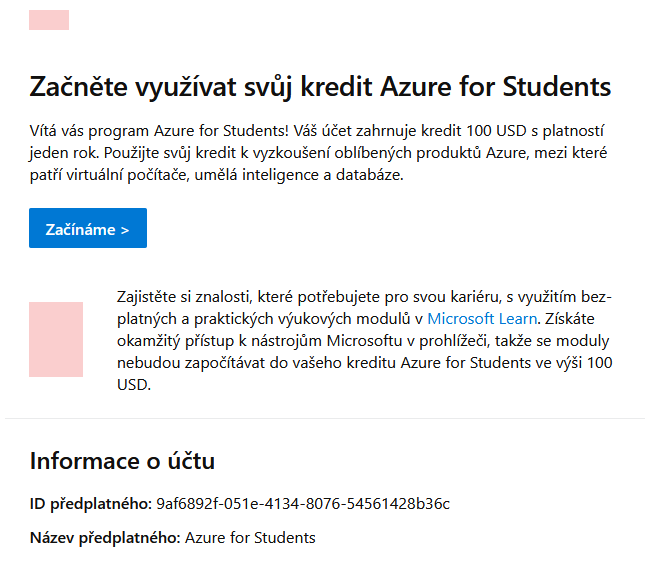This screenshot has width=672, height=576.
Task: Click 'umělá inteligence' in the welcome paragraph
Action: tap(258, 175)
